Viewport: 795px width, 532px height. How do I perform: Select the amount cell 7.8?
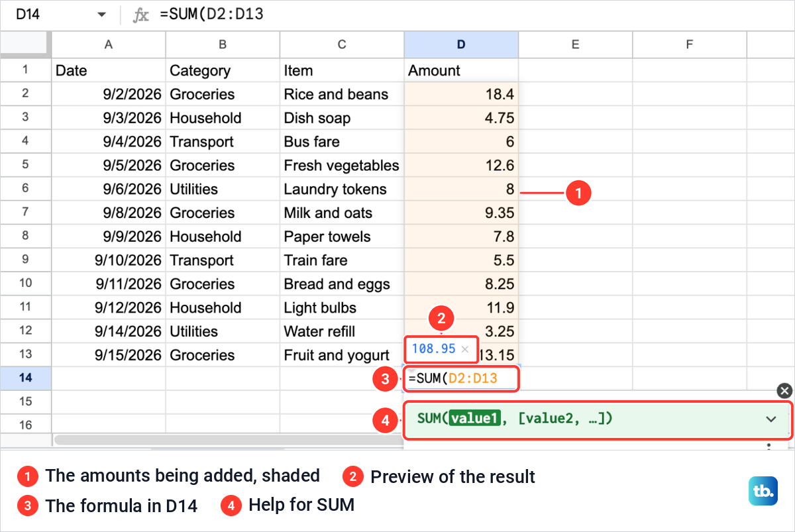(461, 237)
